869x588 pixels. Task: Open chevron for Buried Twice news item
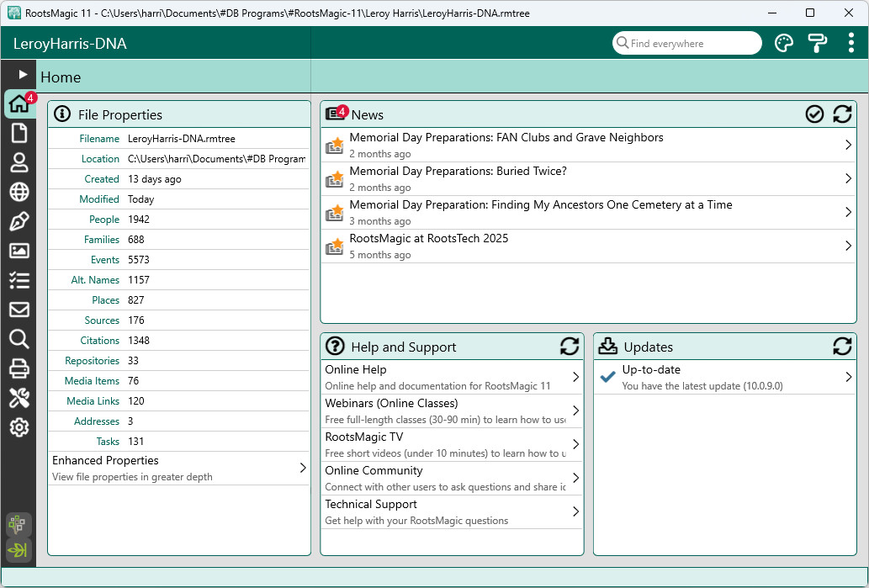click(849, 178)
